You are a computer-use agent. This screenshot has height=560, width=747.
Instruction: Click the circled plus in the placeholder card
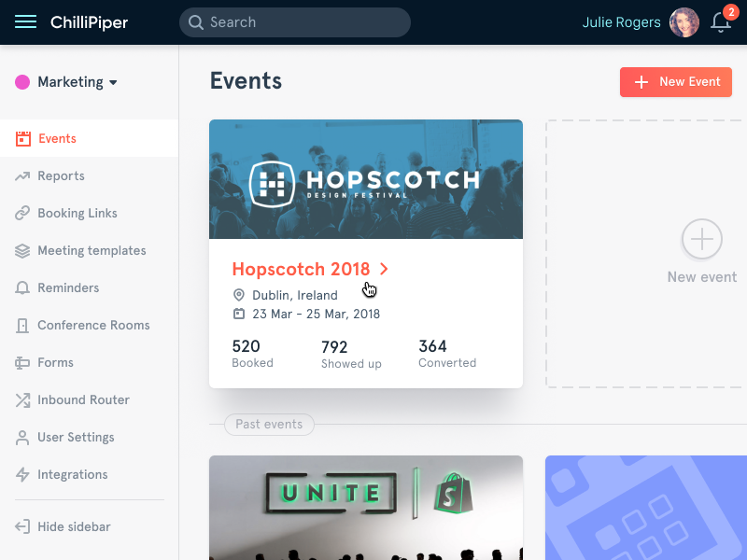pyautogui.click(x=702, y=239)
